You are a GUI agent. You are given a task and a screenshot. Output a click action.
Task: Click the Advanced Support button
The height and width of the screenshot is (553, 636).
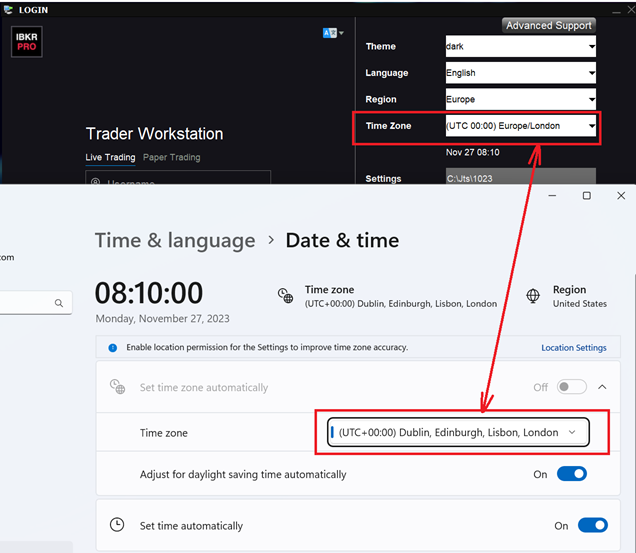click(x=549, y=25)
